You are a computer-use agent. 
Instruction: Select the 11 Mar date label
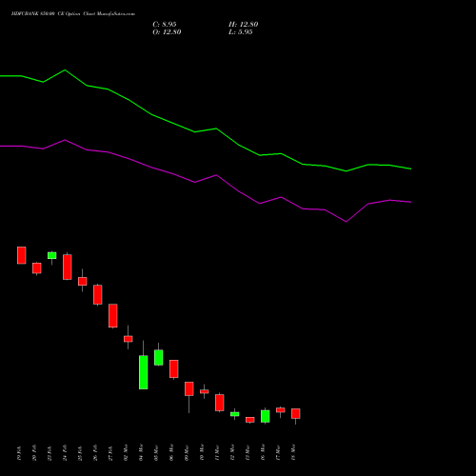(x=217, y=452)
